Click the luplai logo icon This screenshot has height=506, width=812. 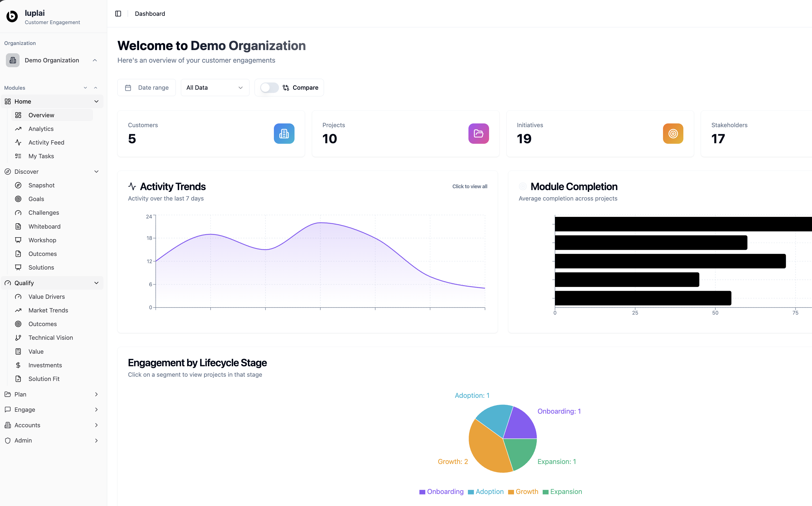point(12,16)
